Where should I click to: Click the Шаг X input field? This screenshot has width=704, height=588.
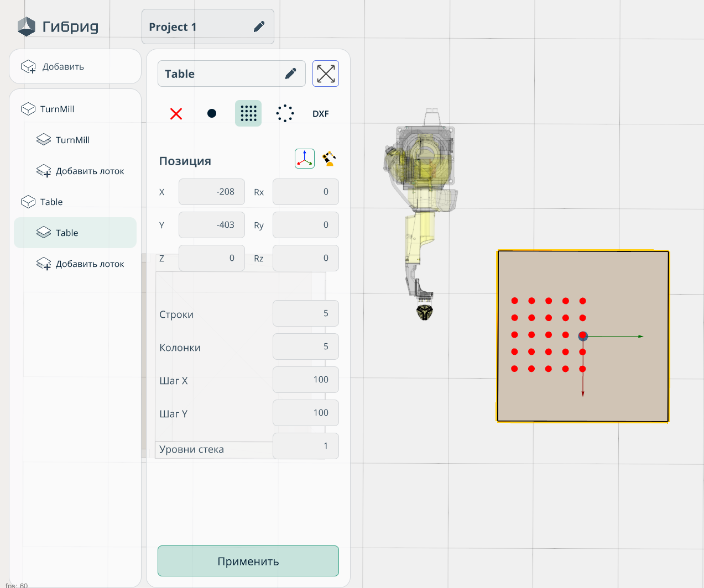[x=305, y=380]
